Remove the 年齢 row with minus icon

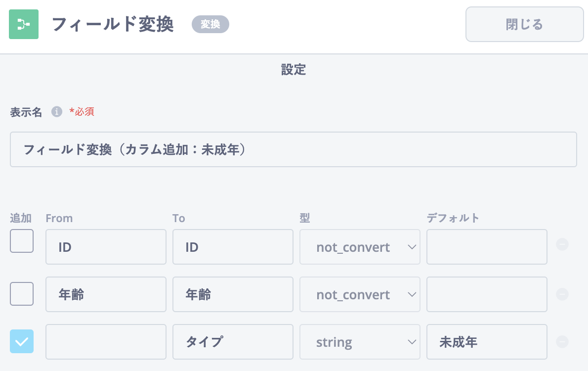pos(562,295)
